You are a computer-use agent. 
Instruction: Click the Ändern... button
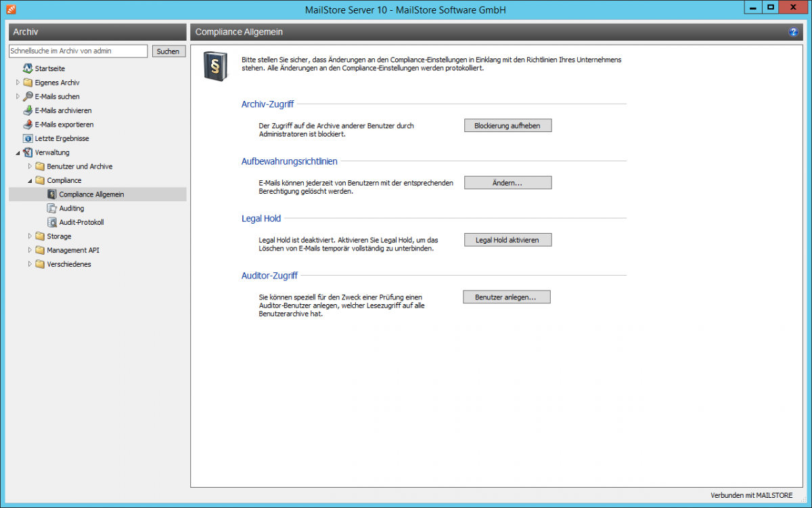(507, 183)
